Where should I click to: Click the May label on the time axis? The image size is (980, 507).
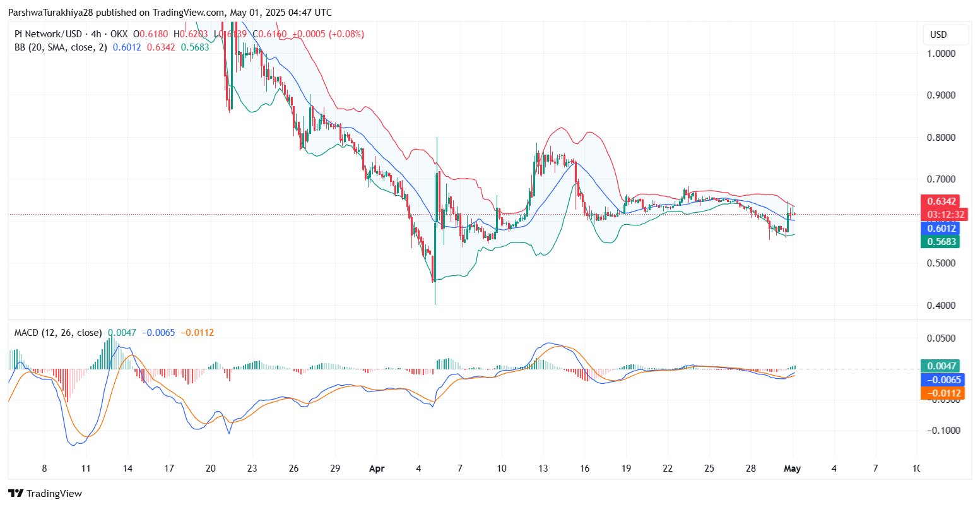pos(792,468)
